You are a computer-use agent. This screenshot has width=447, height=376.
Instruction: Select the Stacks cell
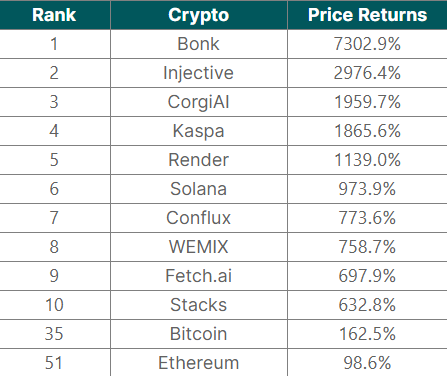tap(199, 305)
